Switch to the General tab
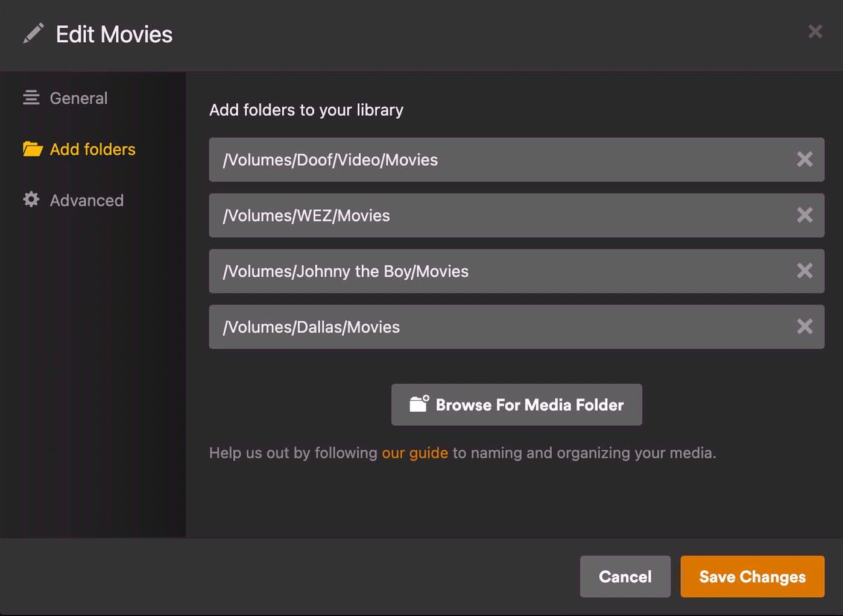The height and width of the screenshot is (616, 843). coord(78,98)
